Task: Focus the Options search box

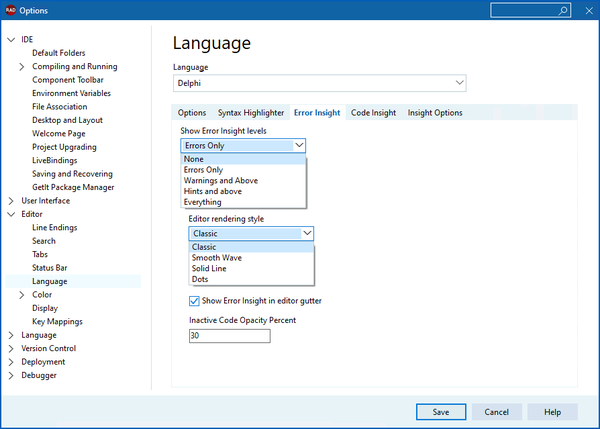Action: click(530, 11)
